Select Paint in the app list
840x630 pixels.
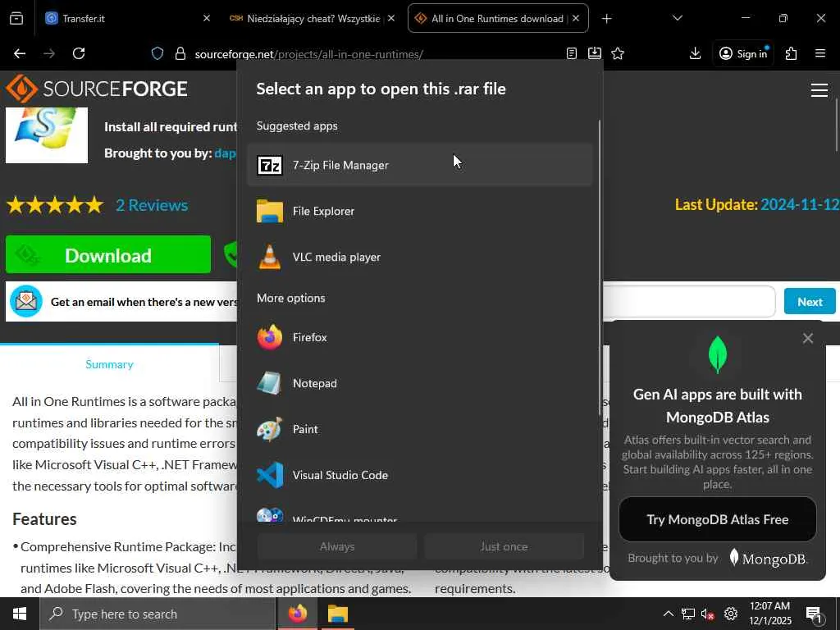419,429
